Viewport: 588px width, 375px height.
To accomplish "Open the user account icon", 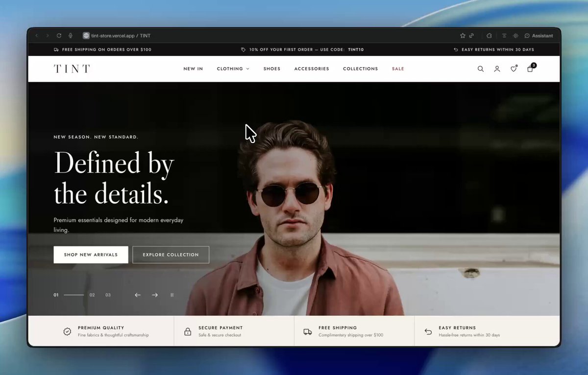I will click(x=497, y=69).
